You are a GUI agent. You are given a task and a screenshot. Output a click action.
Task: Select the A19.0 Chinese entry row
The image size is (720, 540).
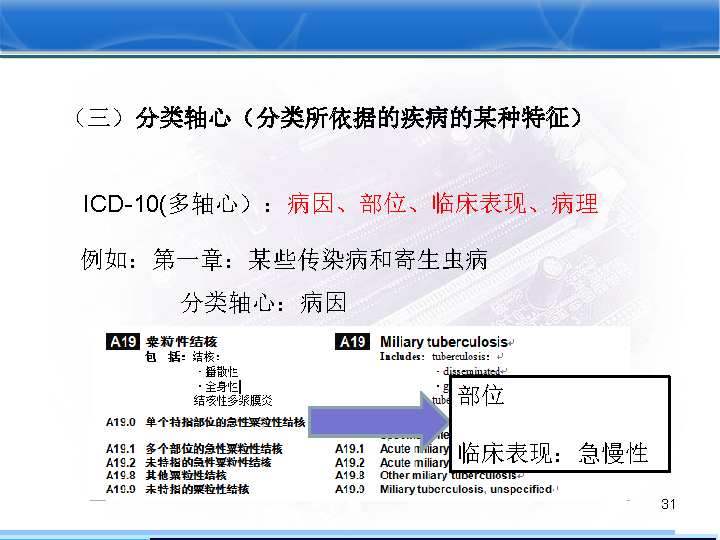(206, 423)
